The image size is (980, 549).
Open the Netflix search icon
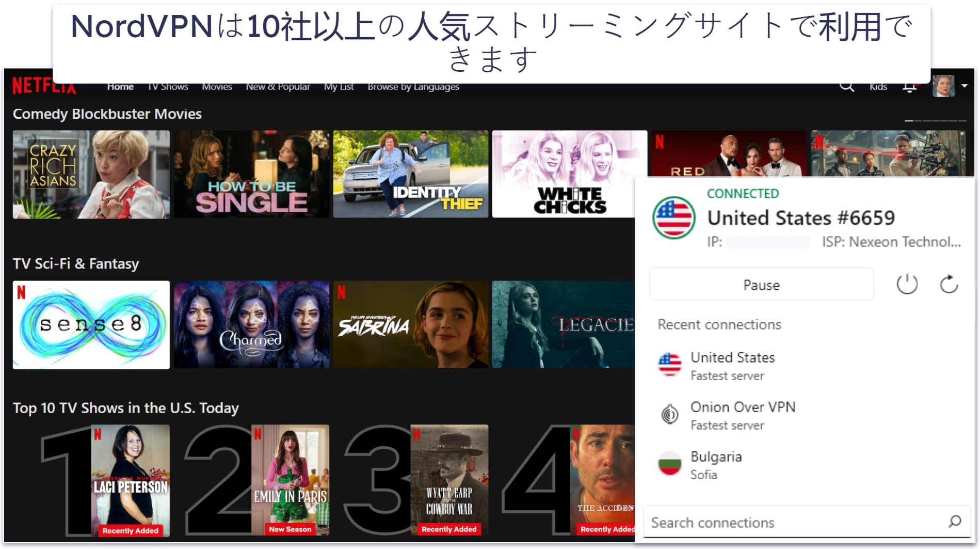point(846,86)
